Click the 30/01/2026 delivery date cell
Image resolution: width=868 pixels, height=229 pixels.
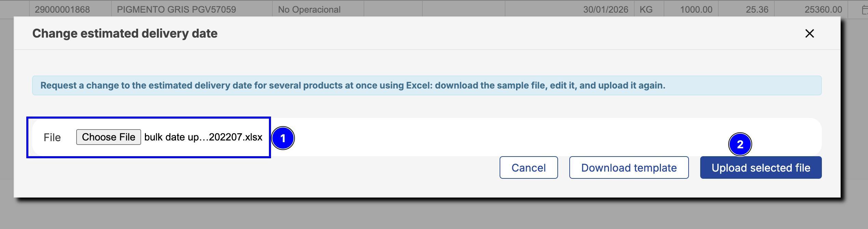pyautogui.click(x=606, y=10)
